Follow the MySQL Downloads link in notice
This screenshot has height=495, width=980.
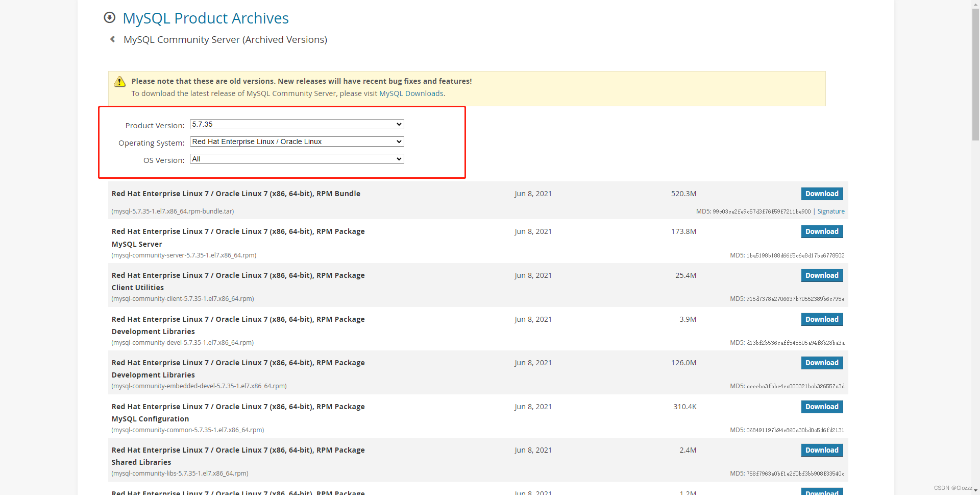[411, 93]
